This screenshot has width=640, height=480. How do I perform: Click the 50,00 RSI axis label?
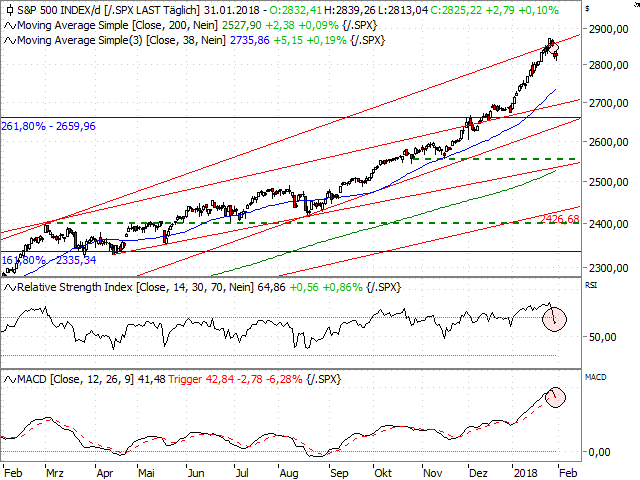click(x=602, y=338)
